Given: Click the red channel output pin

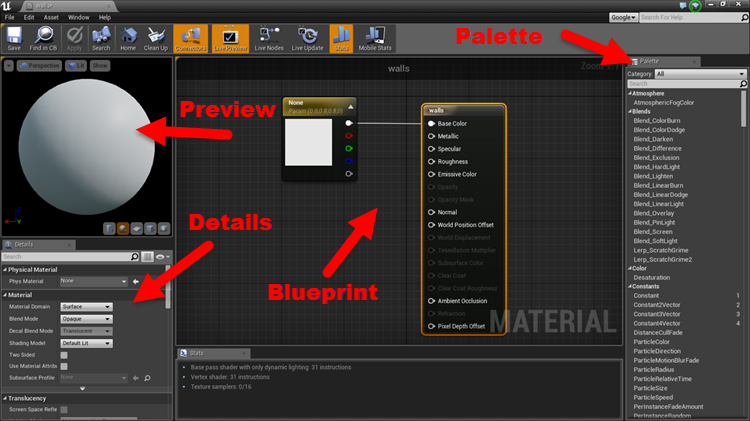Looking at the screenshot, I should click(349, 136).
